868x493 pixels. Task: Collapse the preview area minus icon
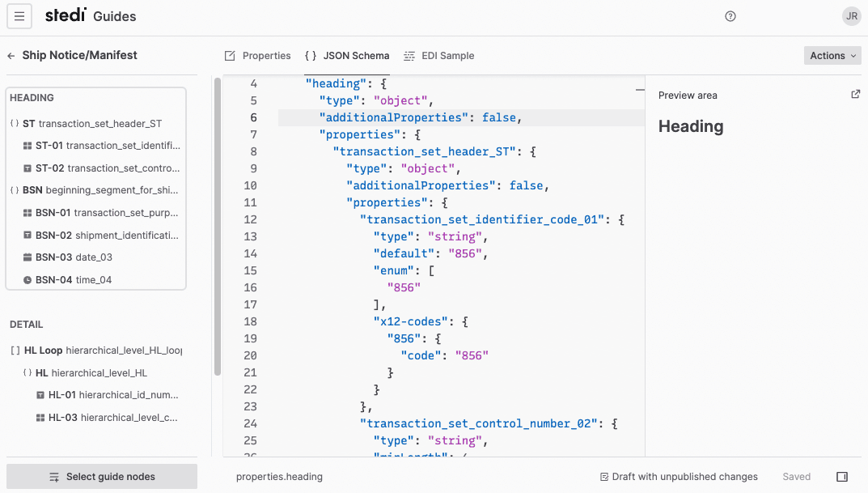640,89
